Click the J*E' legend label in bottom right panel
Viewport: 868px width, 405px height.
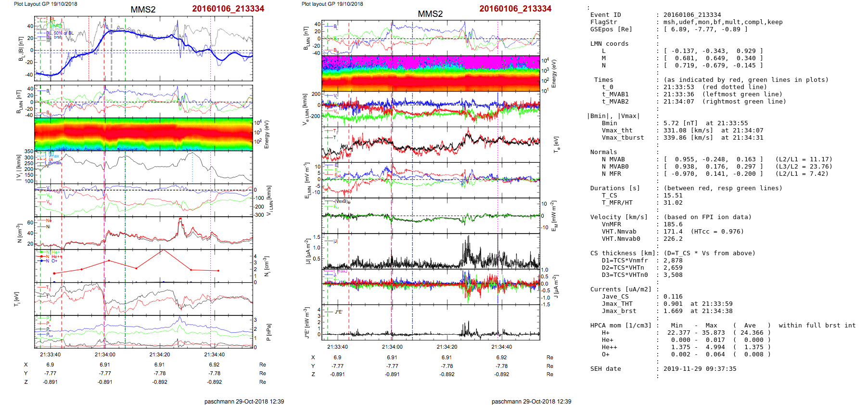click(x=338, y=312)
